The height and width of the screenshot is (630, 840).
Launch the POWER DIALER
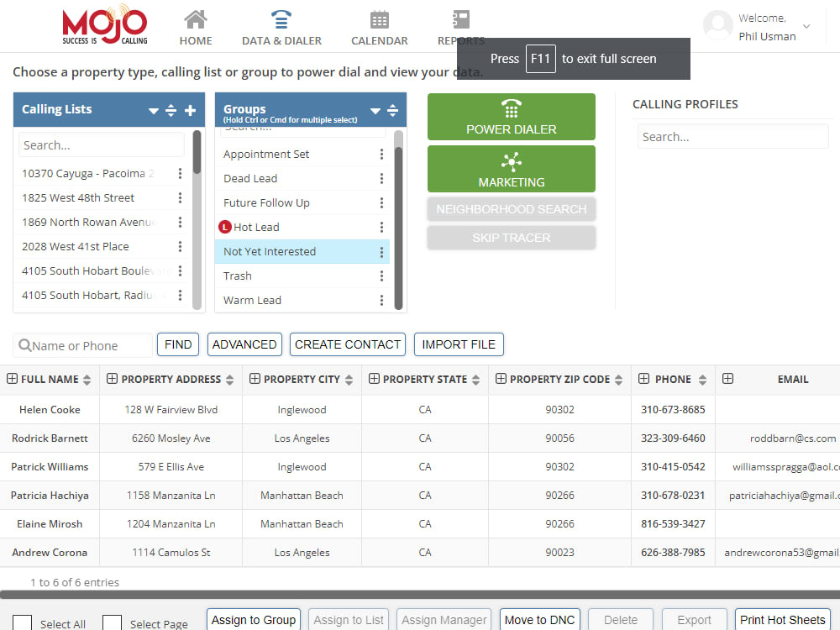(511, 117)
